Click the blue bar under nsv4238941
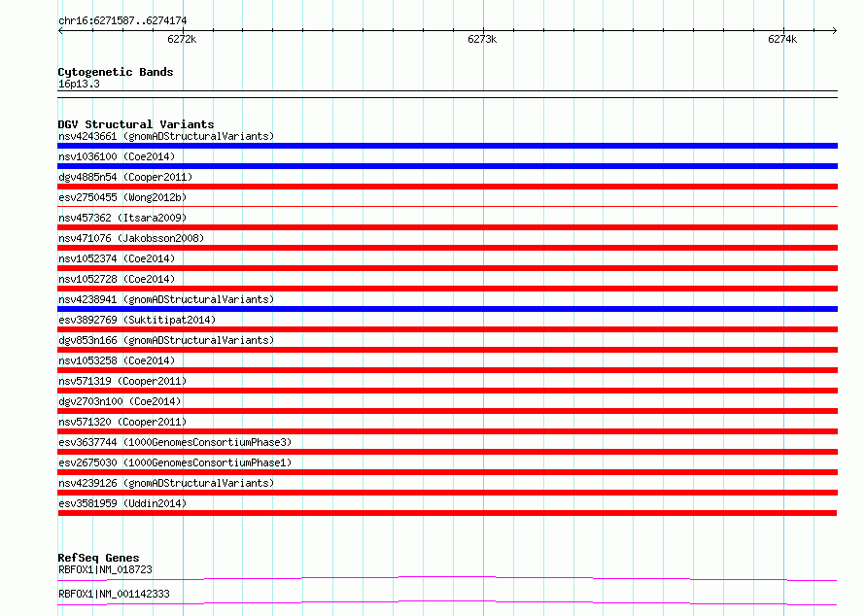This screenshot has height=616, width=865. click(447, 309)
